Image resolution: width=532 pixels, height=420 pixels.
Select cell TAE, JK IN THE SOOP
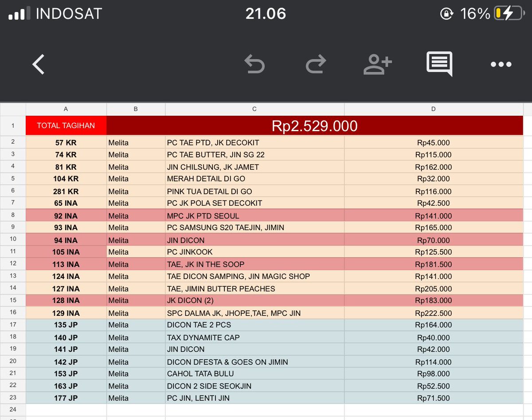(255, 264)
